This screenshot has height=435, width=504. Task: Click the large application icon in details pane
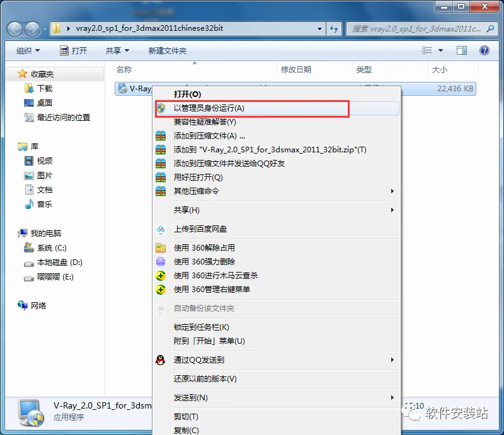pyautogui.click(x=31, y=413)
